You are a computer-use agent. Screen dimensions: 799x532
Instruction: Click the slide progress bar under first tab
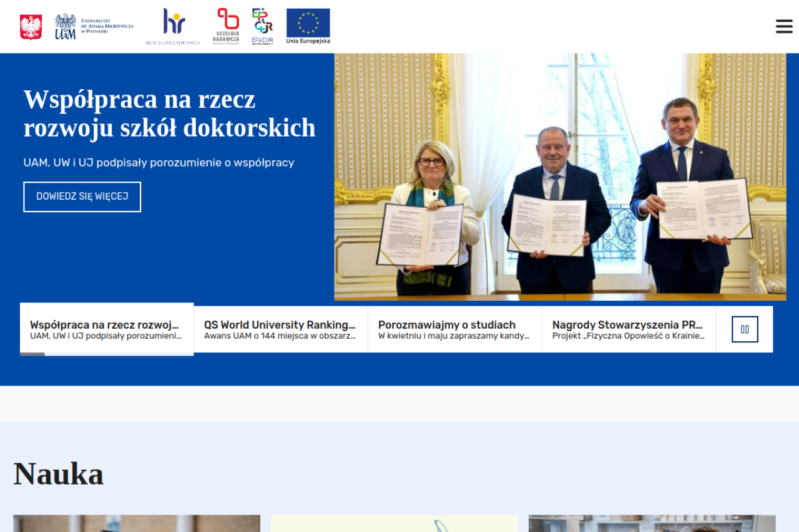tap(106, 354)
